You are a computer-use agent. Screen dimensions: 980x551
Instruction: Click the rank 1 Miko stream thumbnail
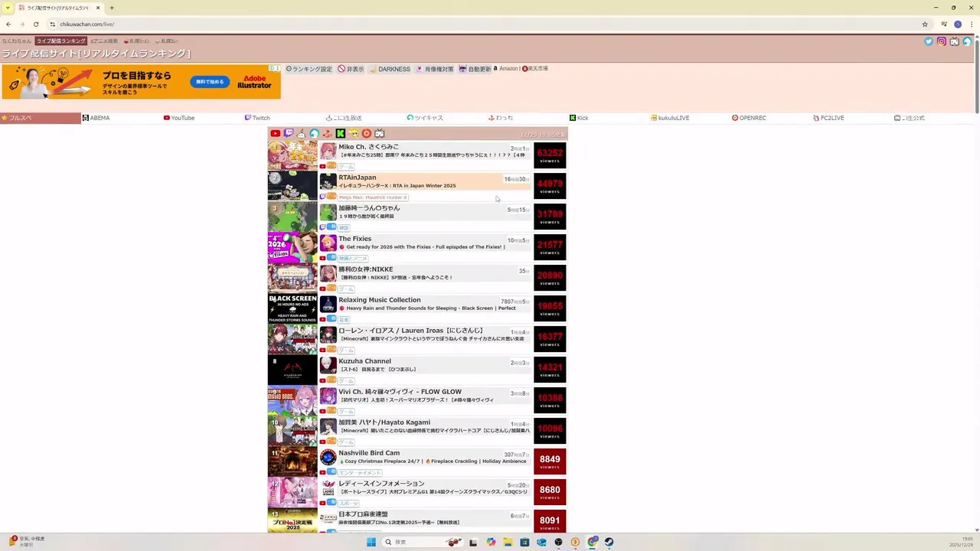click(292, 155)
